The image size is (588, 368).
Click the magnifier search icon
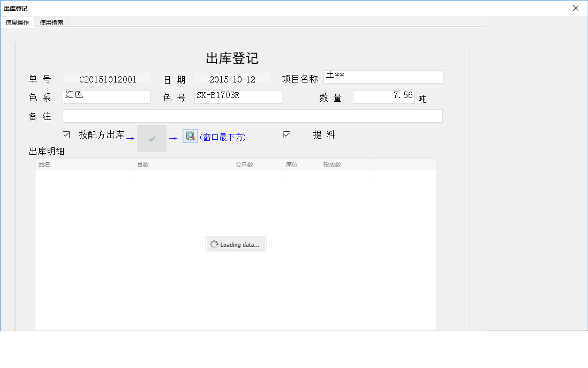pyautogui.click(x=190, y=136)
